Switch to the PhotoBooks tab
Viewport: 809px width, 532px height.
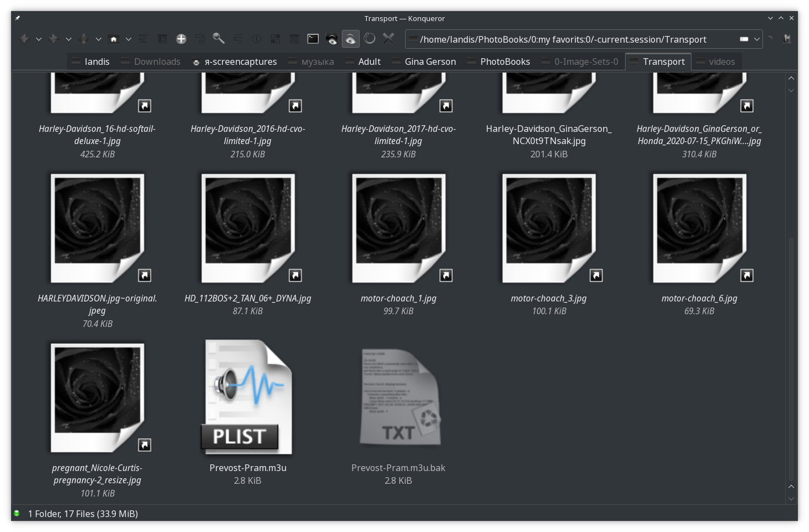(499, 62)
